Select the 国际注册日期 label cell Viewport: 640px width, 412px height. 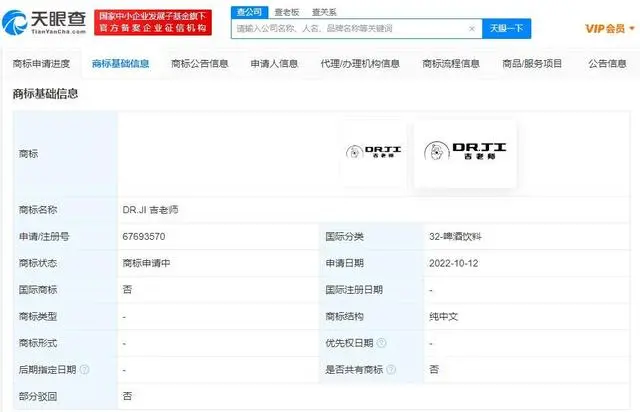coord(371,290)
